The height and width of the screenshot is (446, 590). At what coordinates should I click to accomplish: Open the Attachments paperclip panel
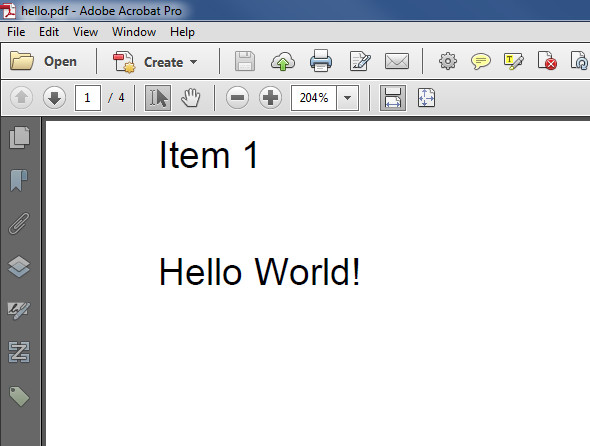19,224
